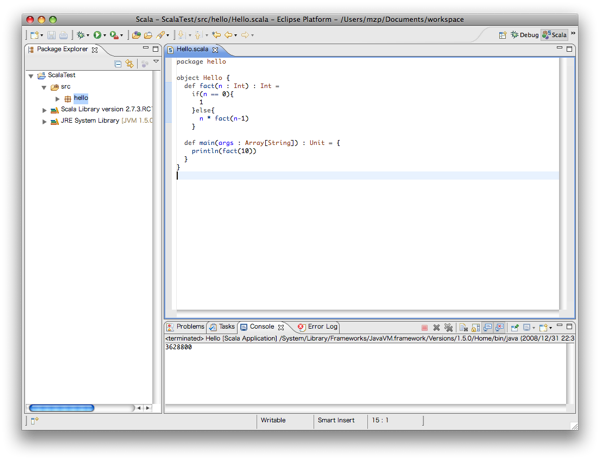Toggle show console when standard out changes
The width and height of the screenshot is (600, 460).
[488, 328]
